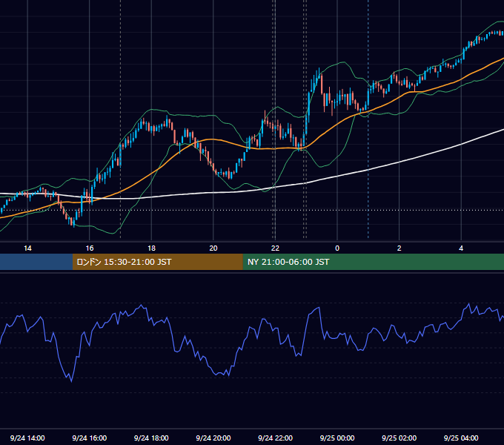Image resolution: width=504 pixels, height=445 pixels.
Task: Click the 18 hour axis label
Action: pyautogui.click(x=151, y=248)
